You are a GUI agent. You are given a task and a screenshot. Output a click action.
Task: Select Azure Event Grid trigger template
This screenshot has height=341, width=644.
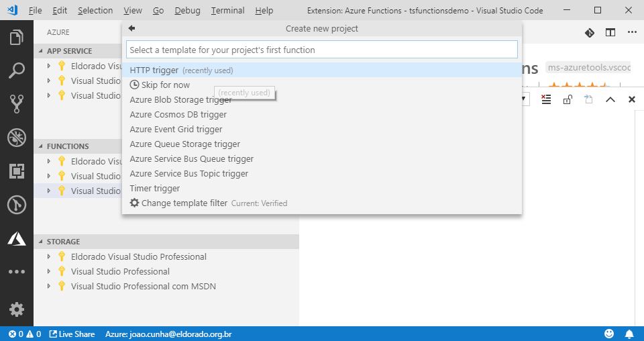pyautogui.click(x=322, y=130)
